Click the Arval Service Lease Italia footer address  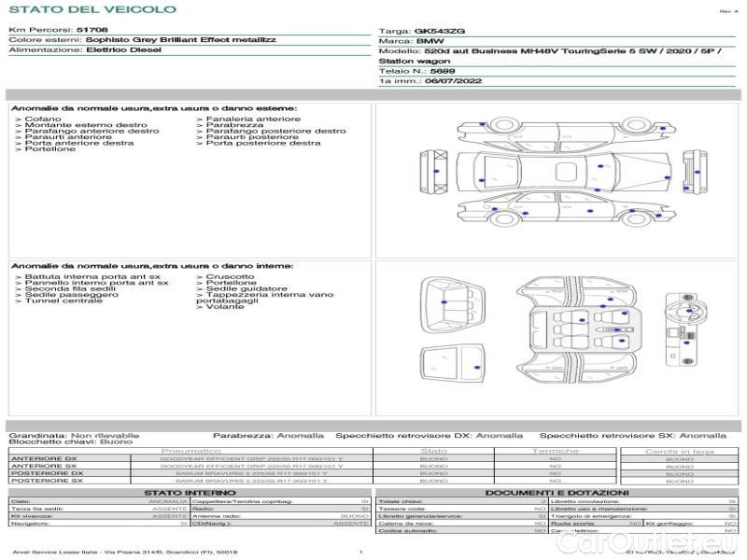tap(120, 553)
